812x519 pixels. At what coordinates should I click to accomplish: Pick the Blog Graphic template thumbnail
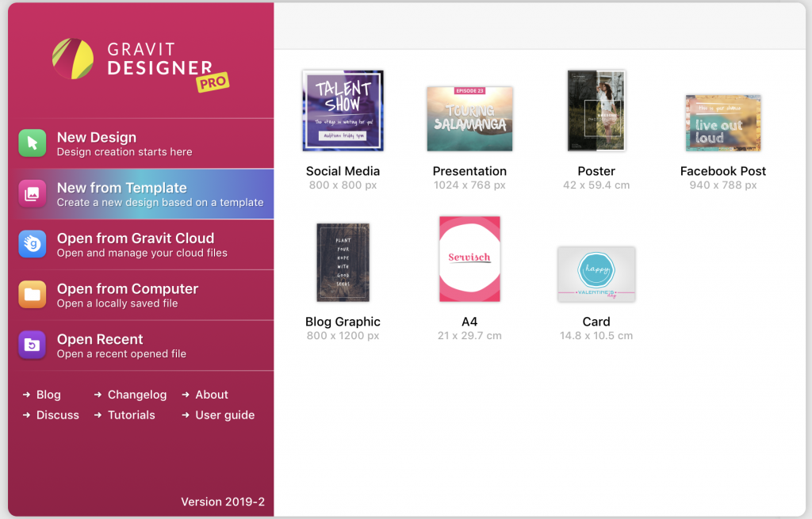[343, 262]
